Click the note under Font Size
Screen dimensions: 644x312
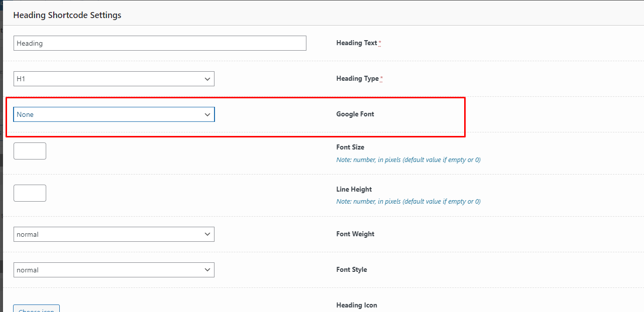(x=408, y=160)
